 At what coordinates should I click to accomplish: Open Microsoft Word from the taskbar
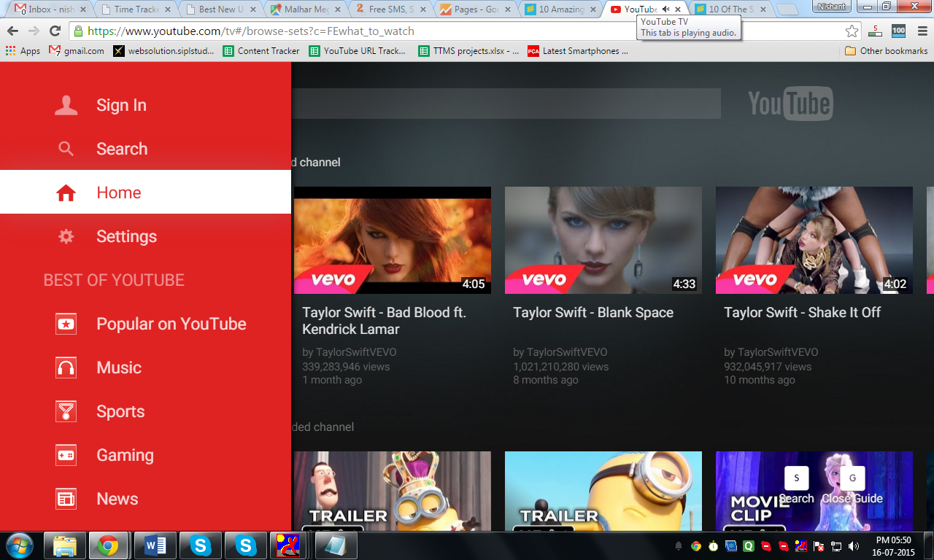[x=155, y=545]
